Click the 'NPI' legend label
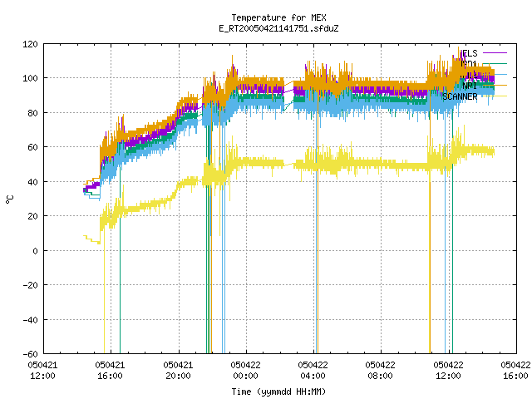Image resolution: width=532 pixels, height=399 pixels. (470, 86)
